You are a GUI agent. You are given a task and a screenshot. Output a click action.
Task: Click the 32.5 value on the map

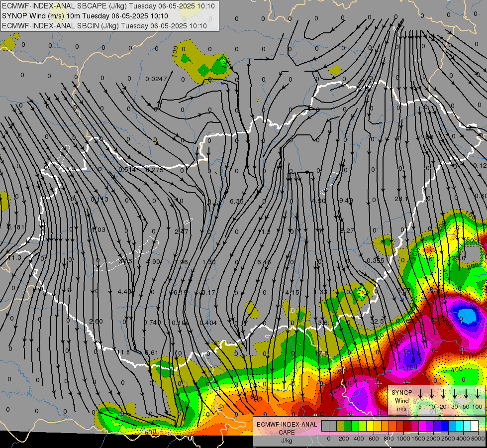coord(377,321)
